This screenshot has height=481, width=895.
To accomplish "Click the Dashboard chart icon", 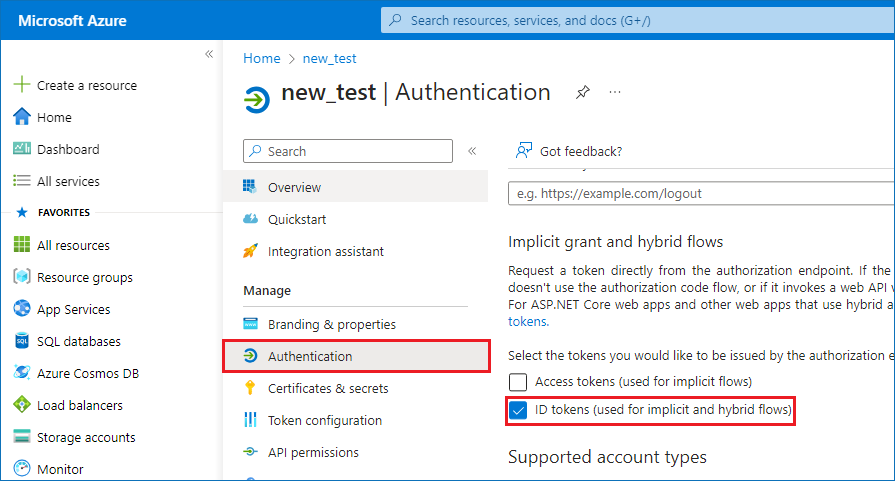I will point(22,148).
